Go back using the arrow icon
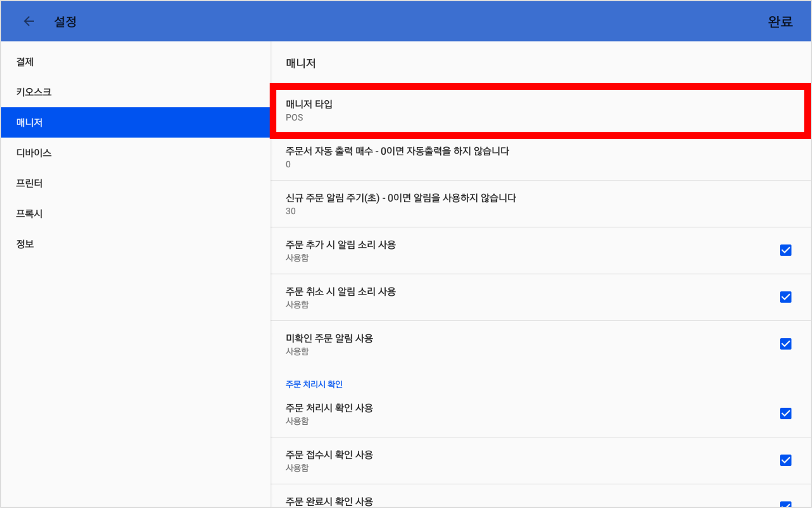 [29, 21]
